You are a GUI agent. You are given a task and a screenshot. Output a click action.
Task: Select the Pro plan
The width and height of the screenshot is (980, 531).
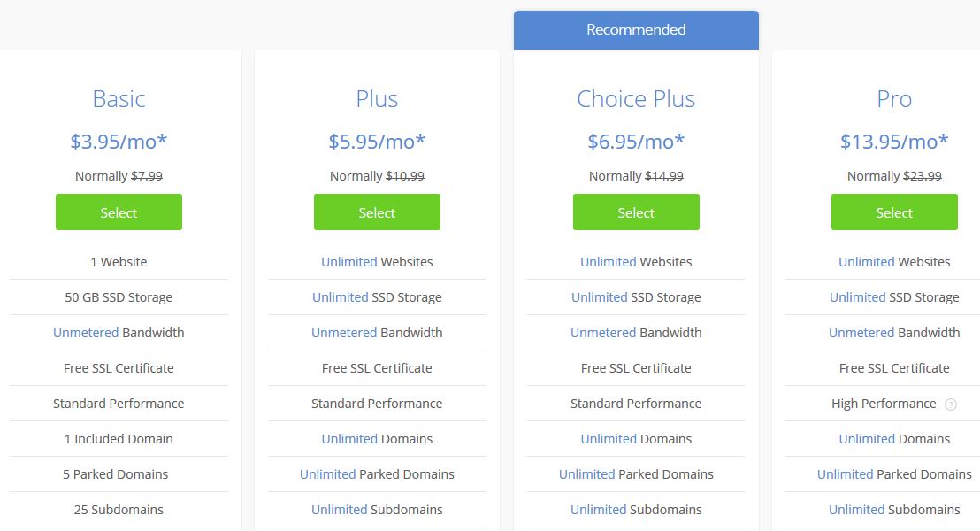(x=893, y=212)
